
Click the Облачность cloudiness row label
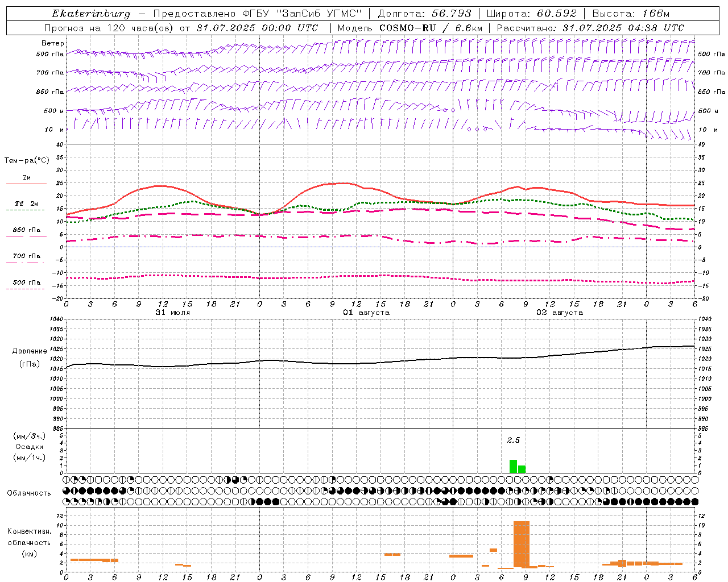pyautogui.click(x=29, y=493)
